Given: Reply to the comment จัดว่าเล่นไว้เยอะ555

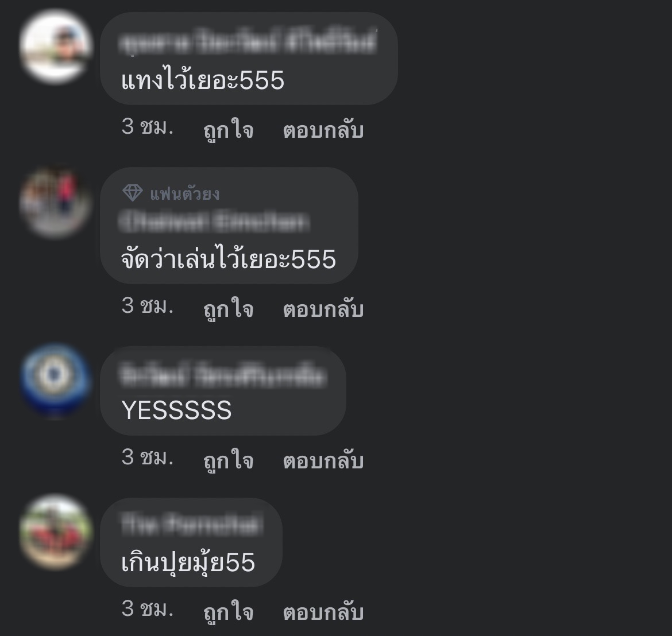Looking at the screenshot, I should [x=323, y=309].
